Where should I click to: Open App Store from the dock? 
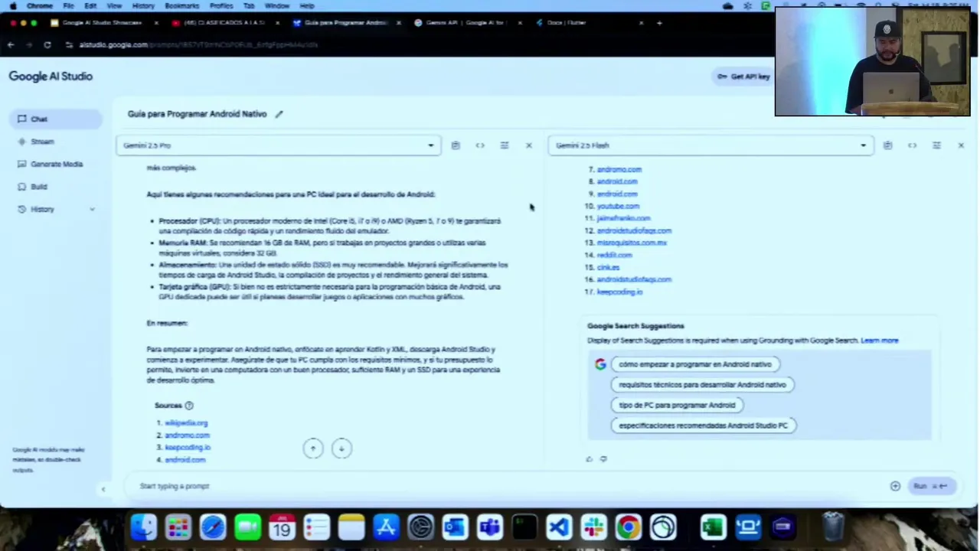[x=386, y=527]
